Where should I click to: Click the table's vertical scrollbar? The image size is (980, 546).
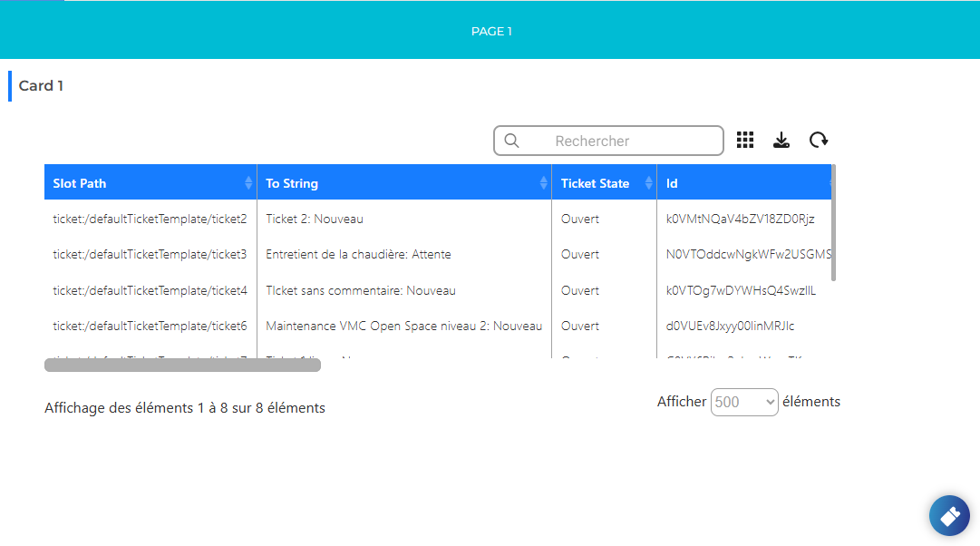tap(833, 222)
